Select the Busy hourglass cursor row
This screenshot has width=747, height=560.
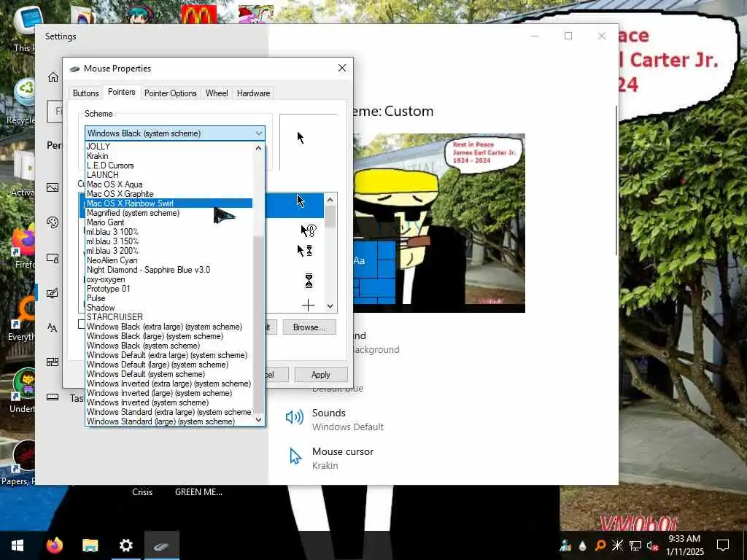coord(296,281)
